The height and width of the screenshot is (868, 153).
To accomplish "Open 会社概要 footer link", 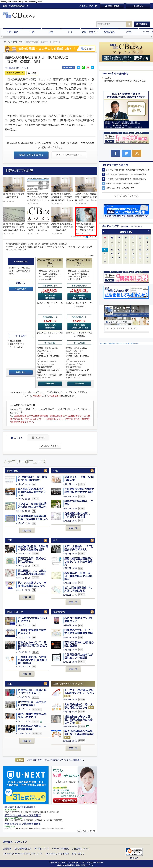I will coord(7,848).
